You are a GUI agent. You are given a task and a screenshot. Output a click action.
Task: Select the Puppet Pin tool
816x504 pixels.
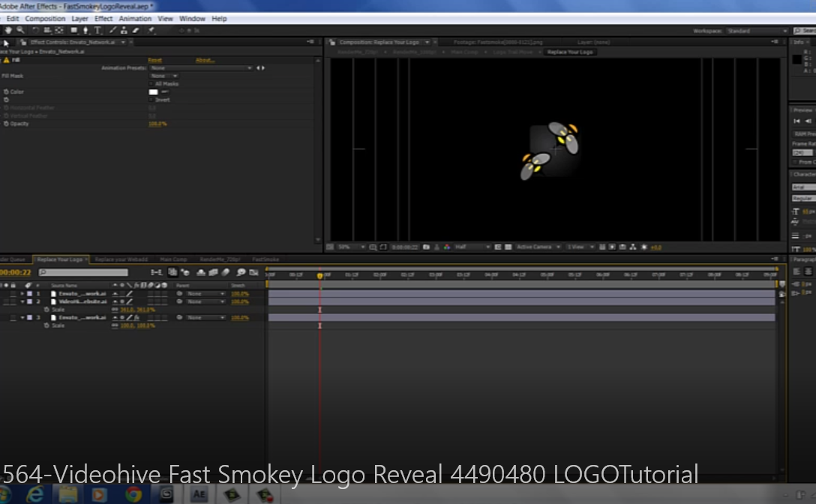(151, 30)
